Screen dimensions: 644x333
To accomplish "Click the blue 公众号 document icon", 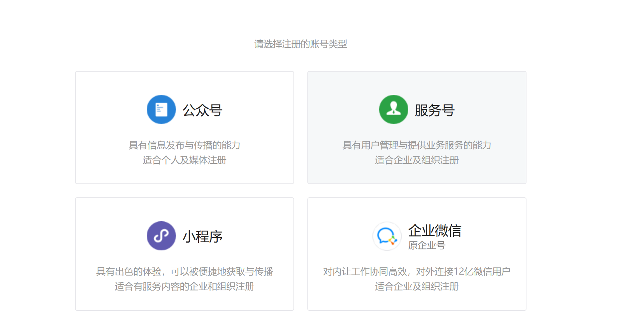I will point(161,109).
